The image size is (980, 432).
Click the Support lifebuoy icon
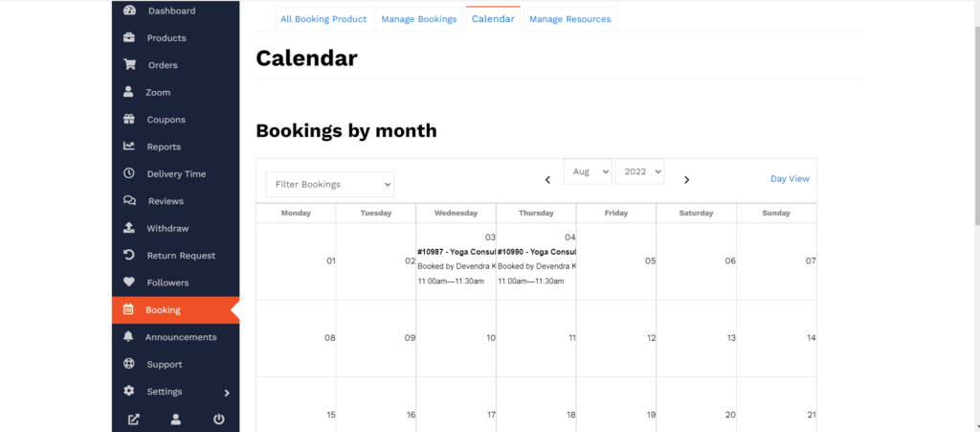click(x=129, y=363)
